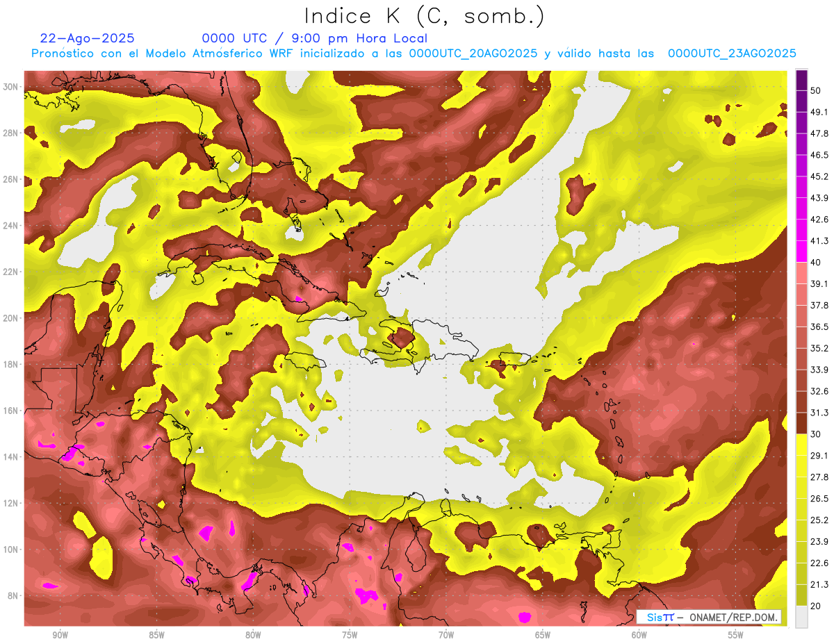Viewport: 834px width, 644px height.
Task: Click the color scale value "35.2"
Action: pyautogui.click(x=820, y=348)
